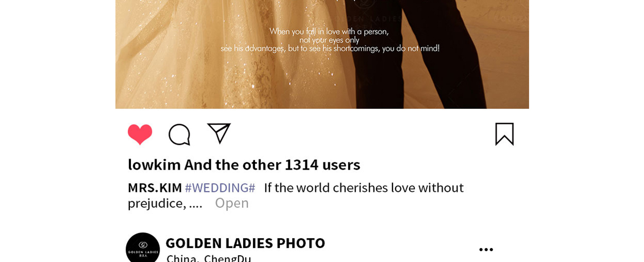The image size is (644, 262).
Task: Open the three-dot menu for Golden Ladies Photo
Action: pyautogui.click(x=486, y=250)
